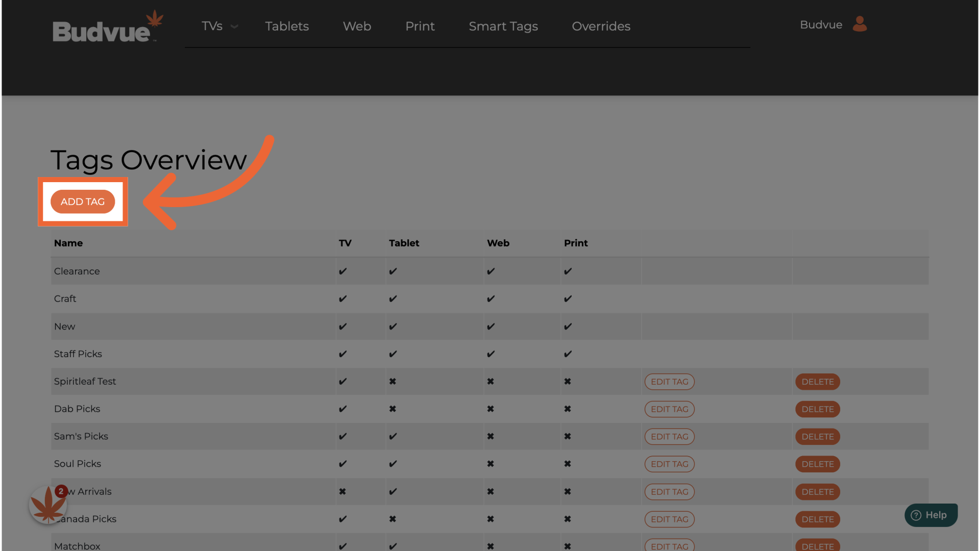Screen dimensions: 980x551
Task: Select the Craft tag name row
Action: coord(65,299)
